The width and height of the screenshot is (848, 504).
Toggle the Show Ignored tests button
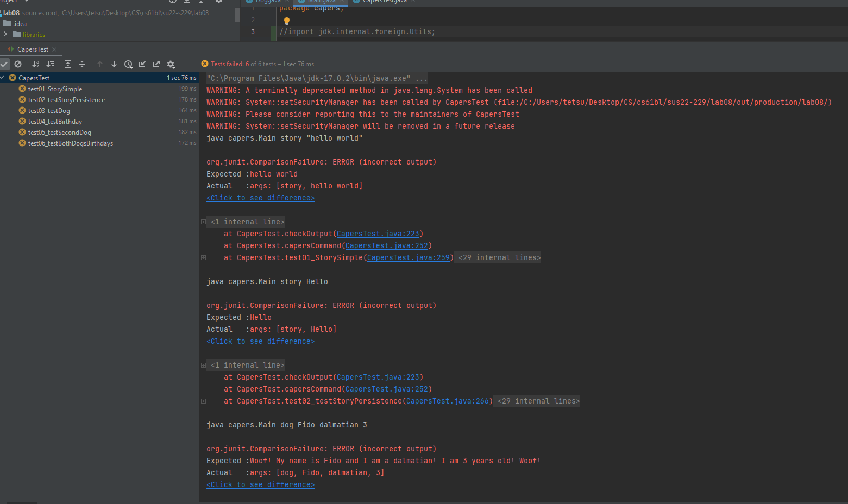[18, 64]
